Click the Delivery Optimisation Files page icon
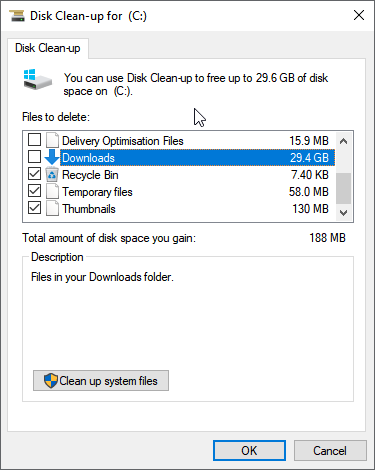The image size is (375, 470). (52, 140)
